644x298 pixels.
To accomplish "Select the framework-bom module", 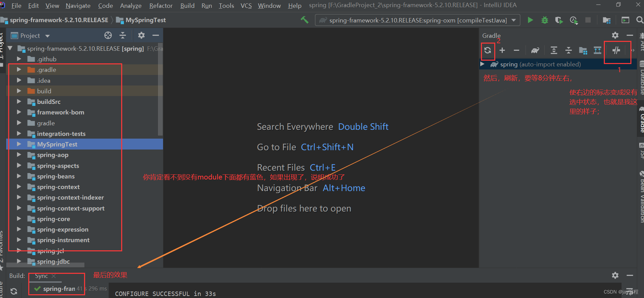I will point(61,112).
